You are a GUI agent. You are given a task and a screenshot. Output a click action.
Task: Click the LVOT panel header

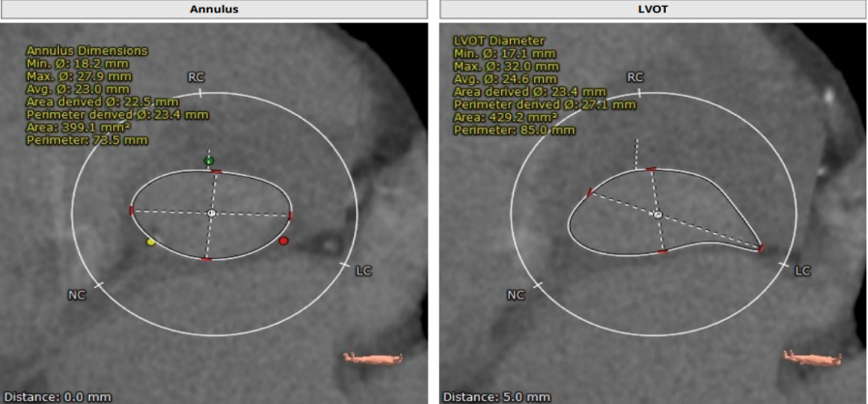point(653,10)
